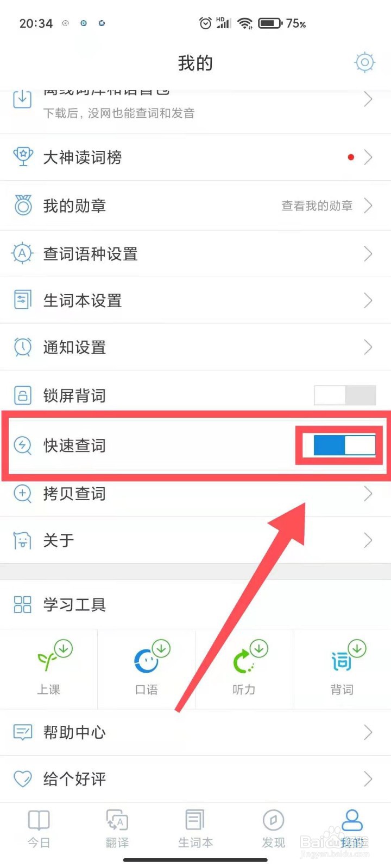Open 帮助中心 entry

click(x=195, y=732)
